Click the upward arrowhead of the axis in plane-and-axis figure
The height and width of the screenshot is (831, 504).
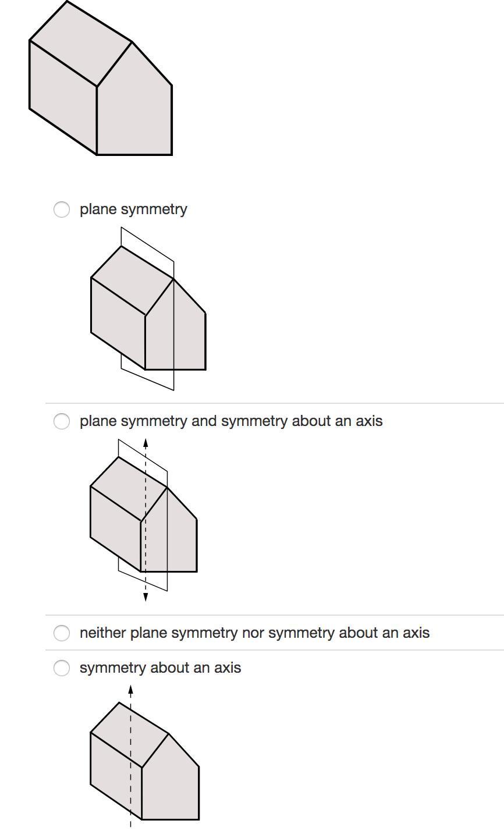(x=145, y=442)
